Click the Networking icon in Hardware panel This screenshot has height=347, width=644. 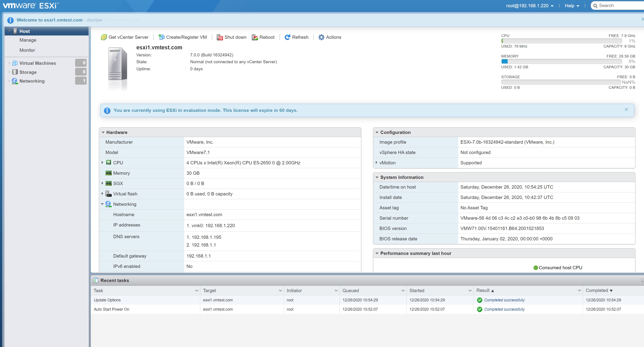[108, 204]
